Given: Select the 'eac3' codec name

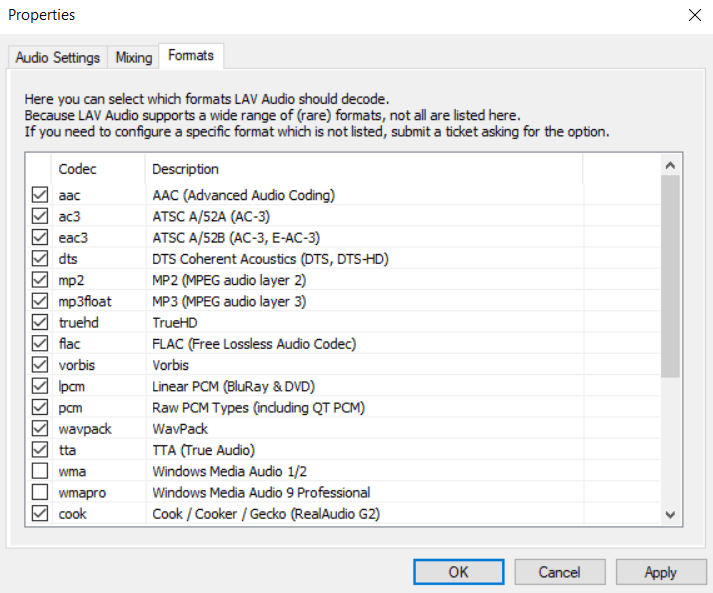Looking at the screenshot, I should point(73,238).
